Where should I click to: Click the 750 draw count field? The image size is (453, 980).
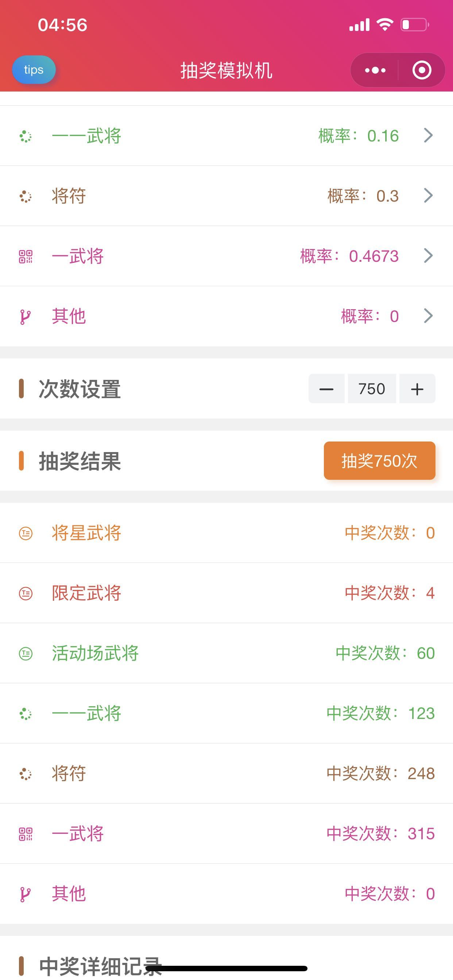click(372, 388)
